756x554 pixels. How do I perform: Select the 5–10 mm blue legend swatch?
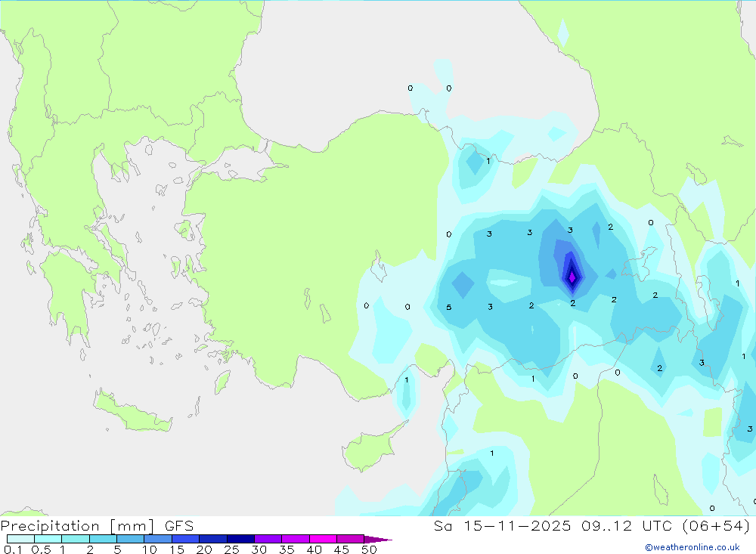(130, 539)
